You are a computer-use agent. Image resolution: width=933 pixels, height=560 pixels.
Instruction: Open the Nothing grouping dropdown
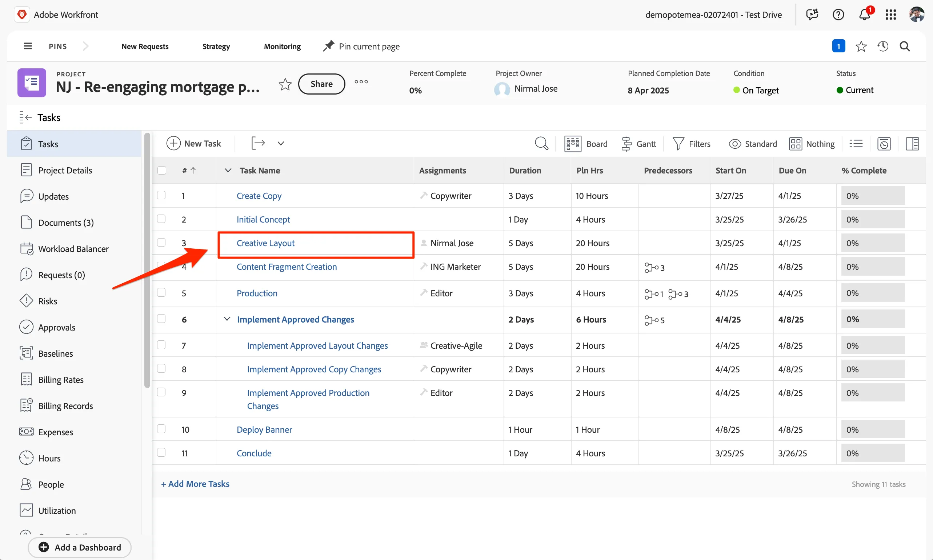(812, 144)
